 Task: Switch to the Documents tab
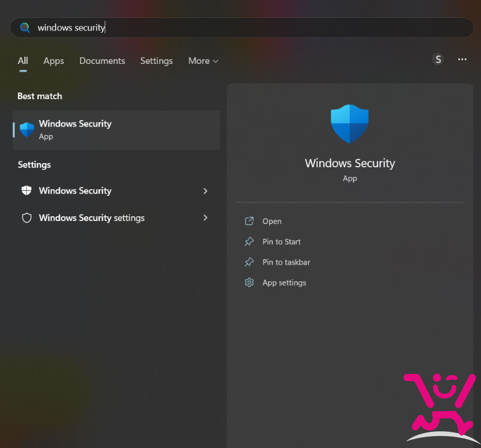click(102, 61)
